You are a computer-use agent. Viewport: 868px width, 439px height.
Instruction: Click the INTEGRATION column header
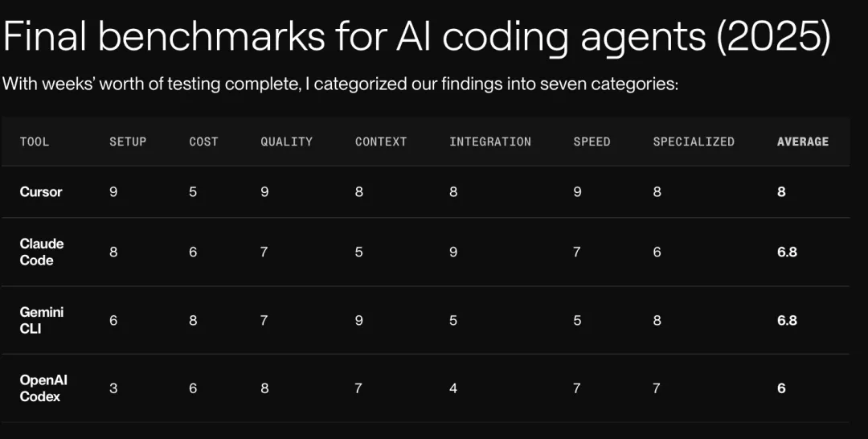click(490, 142)
